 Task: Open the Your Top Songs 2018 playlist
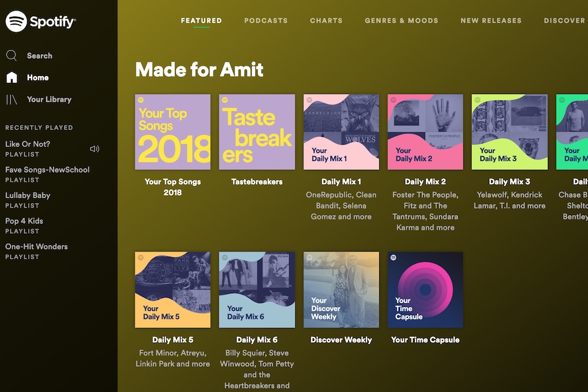pyautogui.click(x=173, y=132)
